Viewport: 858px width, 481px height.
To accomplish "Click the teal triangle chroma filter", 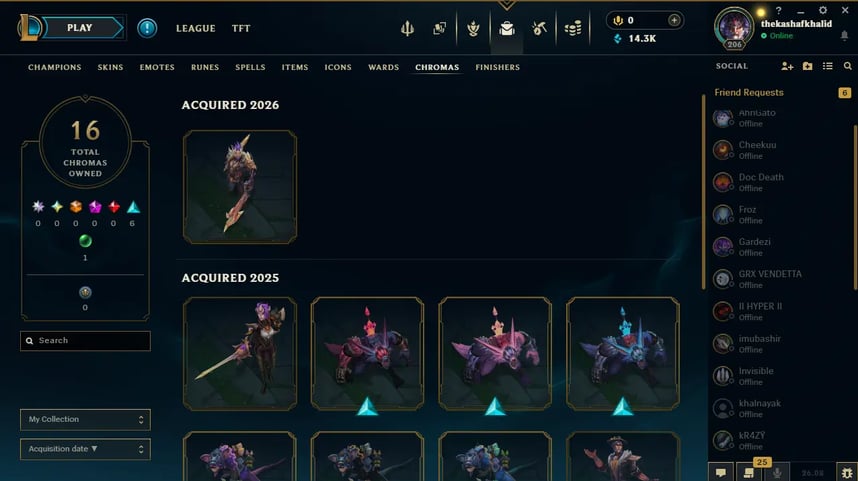I will click(x=133, y=207).
